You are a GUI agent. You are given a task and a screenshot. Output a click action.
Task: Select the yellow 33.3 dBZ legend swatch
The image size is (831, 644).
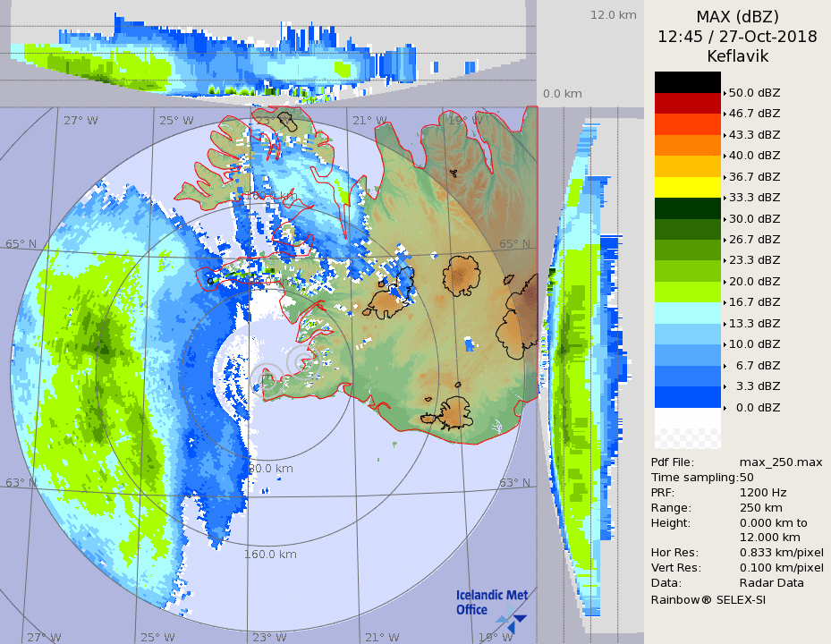(x=687, y=187)
